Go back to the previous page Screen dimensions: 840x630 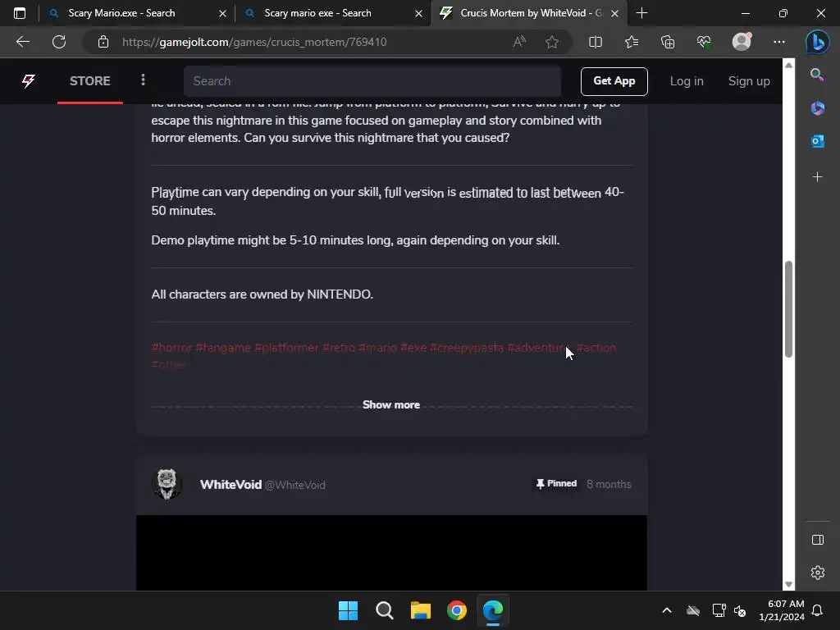coord(22,42)
